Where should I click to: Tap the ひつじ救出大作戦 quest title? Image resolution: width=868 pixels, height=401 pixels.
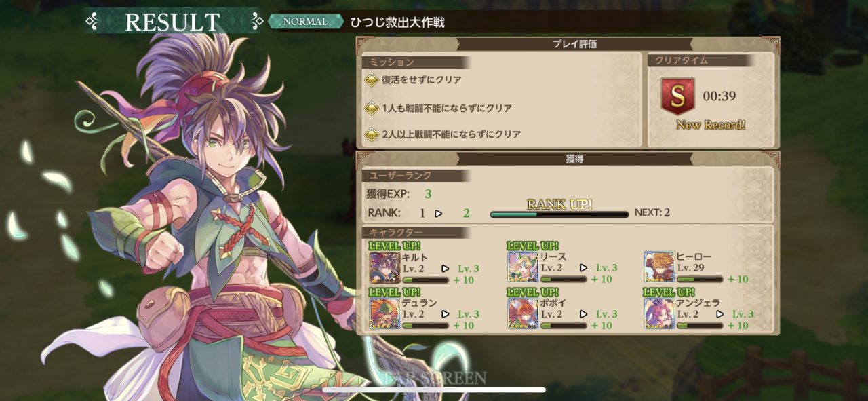pyautogui.click(x=397, y=22)
